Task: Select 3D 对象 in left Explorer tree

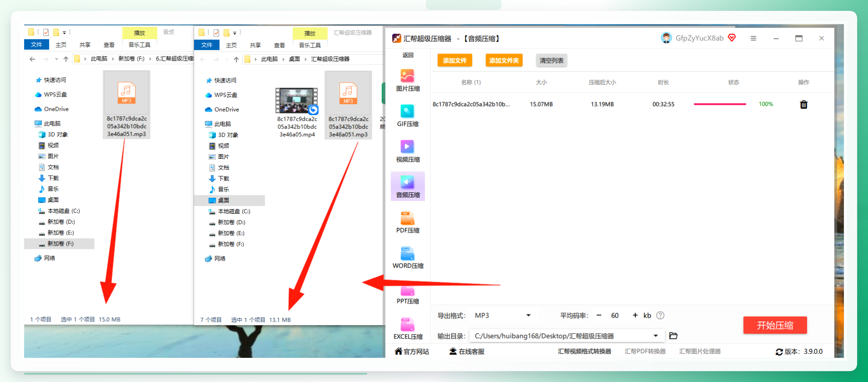Action: [x=53, y=134]
